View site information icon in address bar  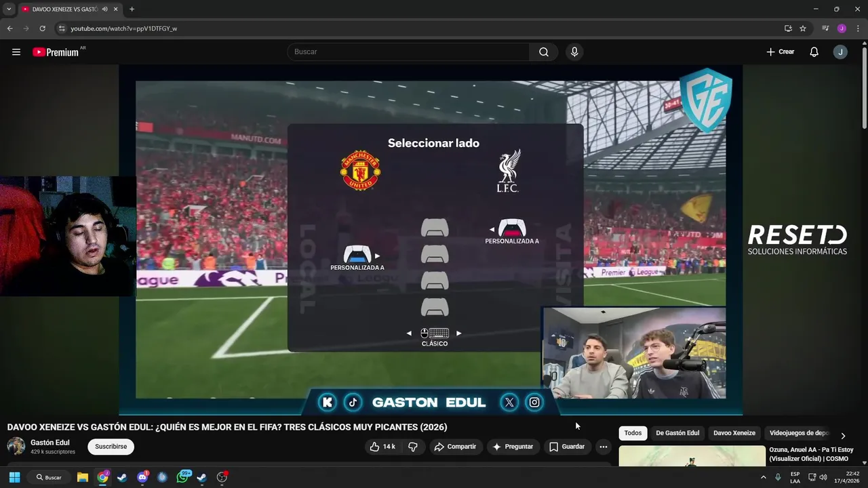(62, 28)
